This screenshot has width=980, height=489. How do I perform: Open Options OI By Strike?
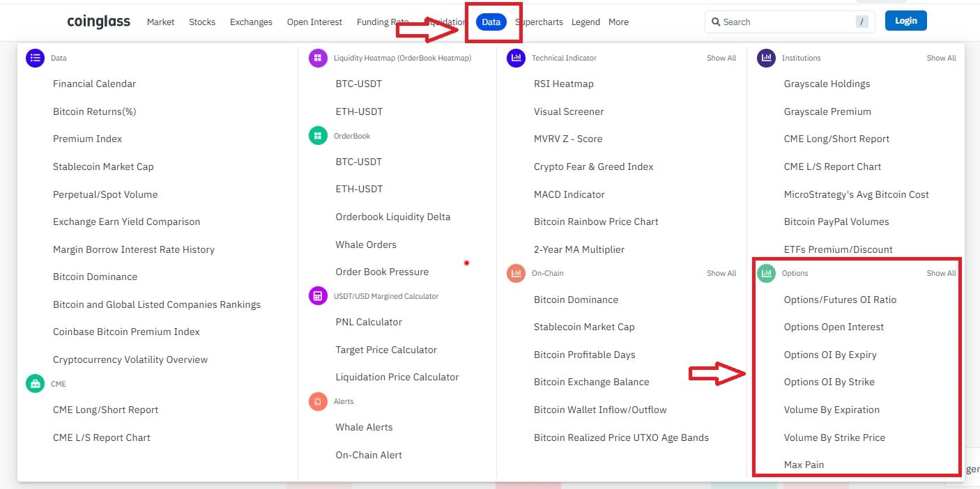tap(829, 382)
